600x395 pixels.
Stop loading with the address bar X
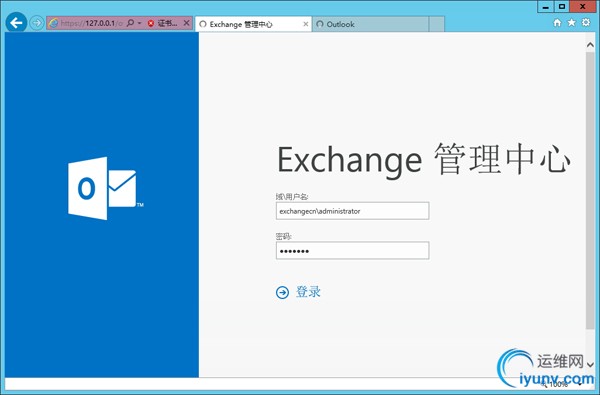coord(186,23)
